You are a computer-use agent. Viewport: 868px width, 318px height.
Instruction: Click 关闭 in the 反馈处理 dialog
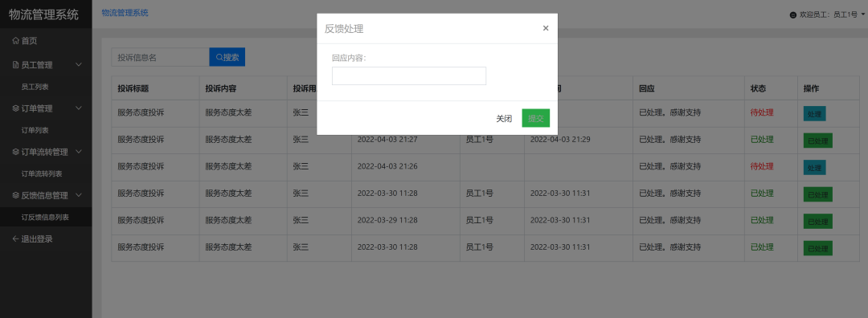coord(504,118)
